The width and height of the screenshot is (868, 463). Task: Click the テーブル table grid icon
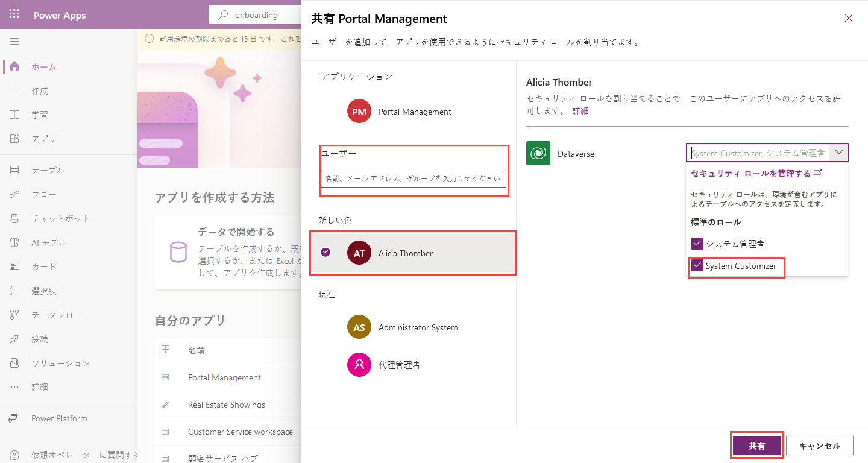click(14, 170)
